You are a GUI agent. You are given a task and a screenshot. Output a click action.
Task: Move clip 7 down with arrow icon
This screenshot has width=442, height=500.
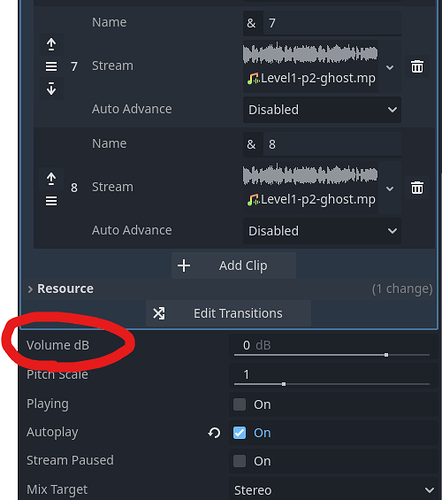point(51,89)
